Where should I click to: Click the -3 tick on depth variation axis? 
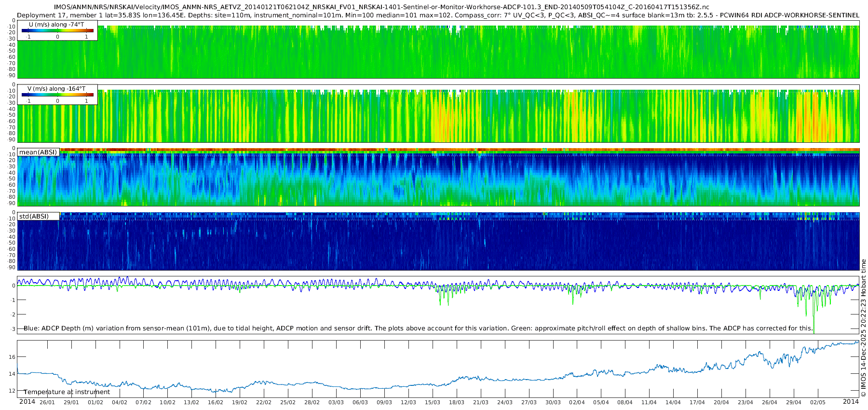click(13, 329)
